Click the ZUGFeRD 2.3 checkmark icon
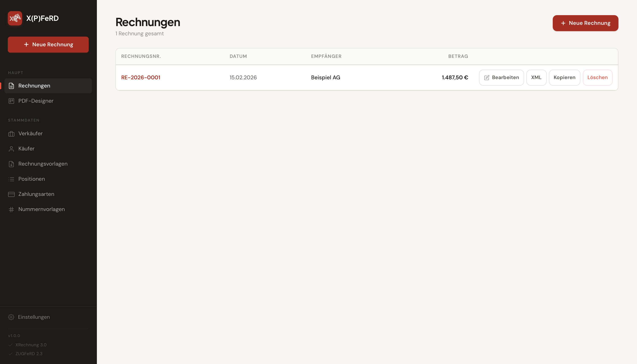Screen dimensions: 637x364 point(11,354)
